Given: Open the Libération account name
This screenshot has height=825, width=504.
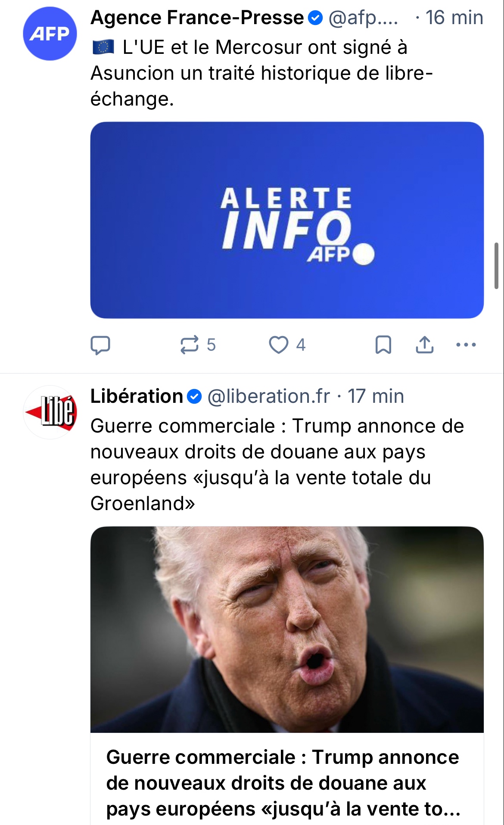Looking at the screenshot, I should point(137,396).
